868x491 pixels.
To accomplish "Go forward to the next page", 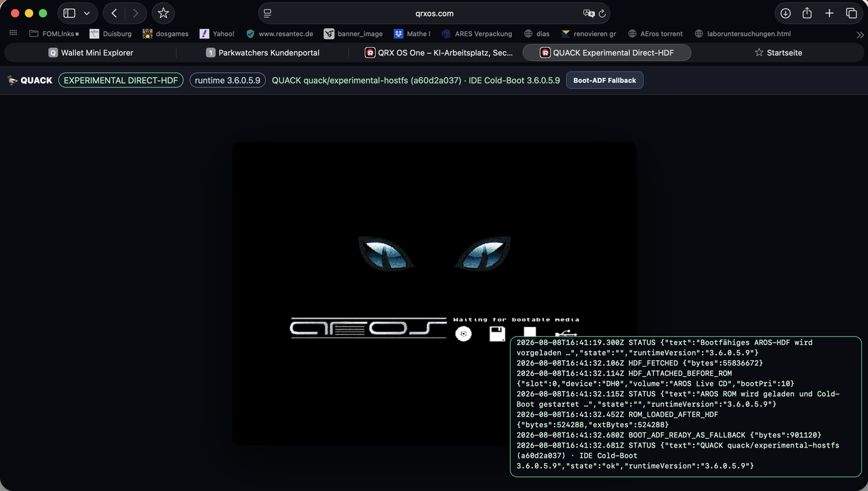I will (x=136, y=13).
